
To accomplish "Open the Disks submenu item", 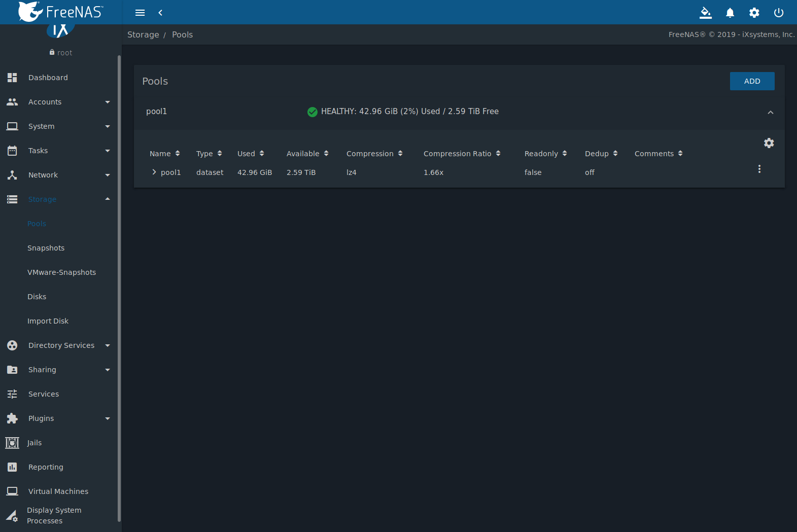I will pos(37,297).
